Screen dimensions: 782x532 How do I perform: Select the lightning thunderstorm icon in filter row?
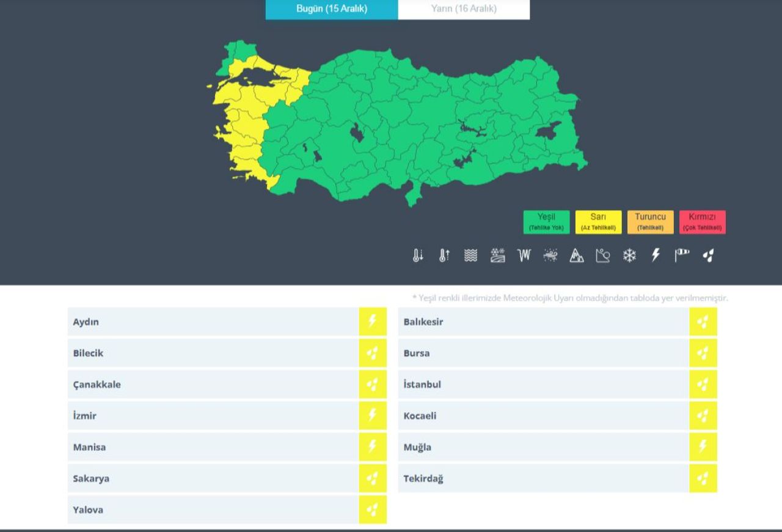pyautogui.click(x=656, y=255)
